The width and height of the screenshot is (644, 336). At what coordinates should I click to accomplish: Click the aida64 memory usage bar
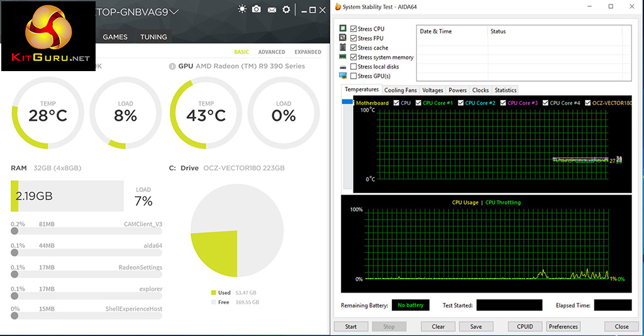pos(87,252)
